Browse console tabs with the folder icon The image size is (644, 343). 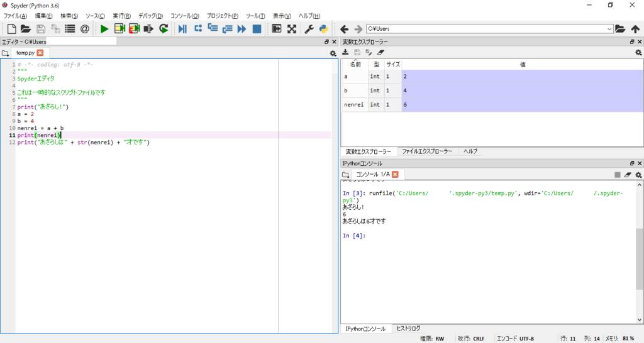tap(346, 175)
